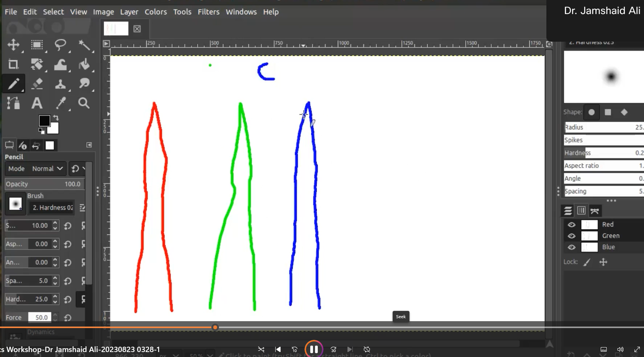
Task: Select the Paths tool
Action: pos(13,103)
